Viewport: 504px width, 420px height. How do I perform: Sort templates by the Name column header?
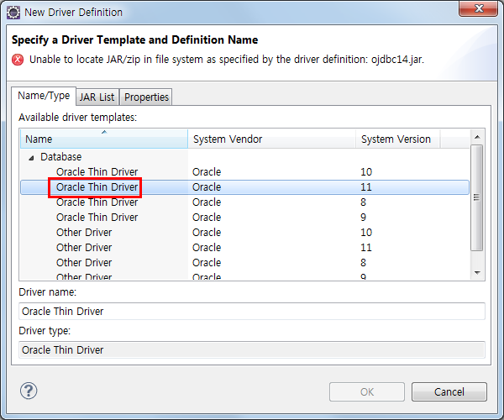[104, 139]
